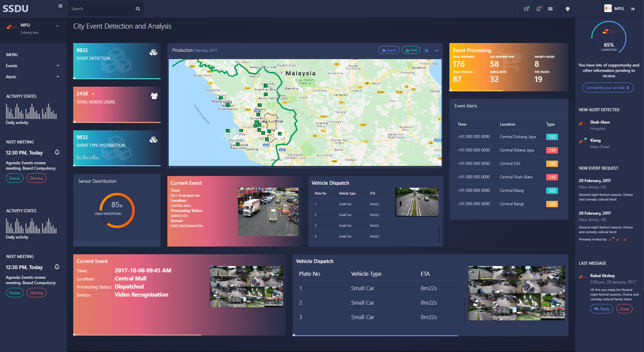Screen dimensions: 644x352
Task: Expand the Alerts menu chevron
Action: tap(58, 77)
